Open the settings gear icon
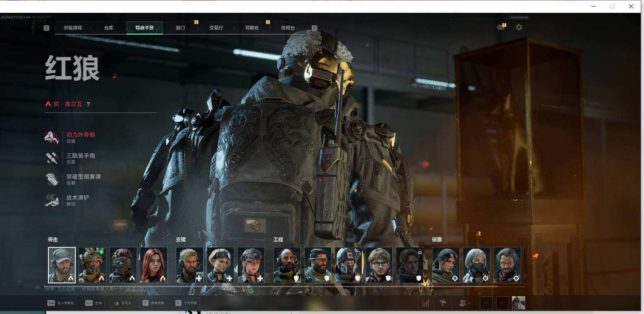Viewport: 644px width, 314px height. 519,27
